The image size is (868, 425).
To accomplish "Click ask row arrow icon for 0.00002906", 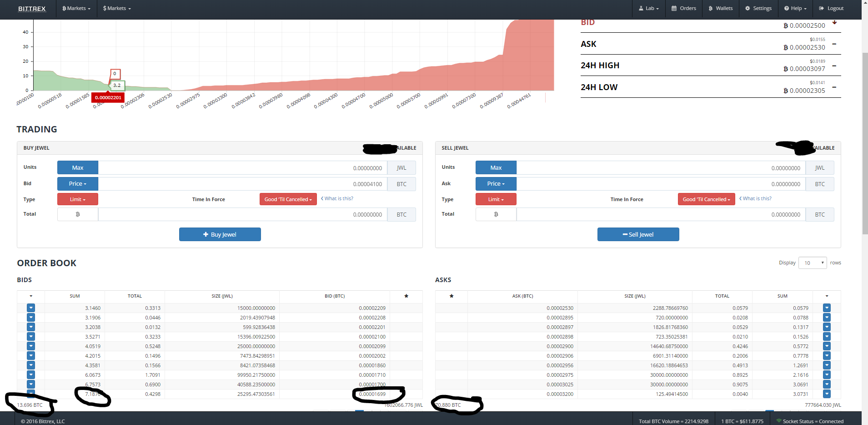I will pos(827,356).
